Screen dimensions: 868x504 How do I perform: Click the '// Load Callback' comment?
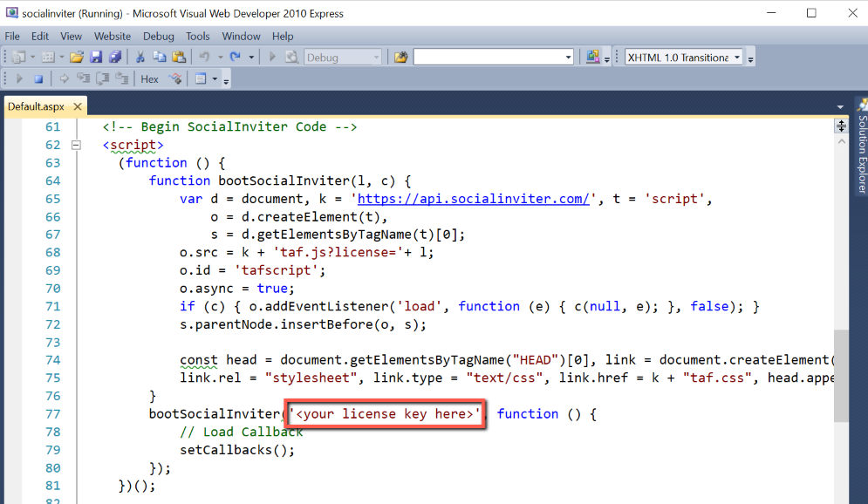pos(242,432)
